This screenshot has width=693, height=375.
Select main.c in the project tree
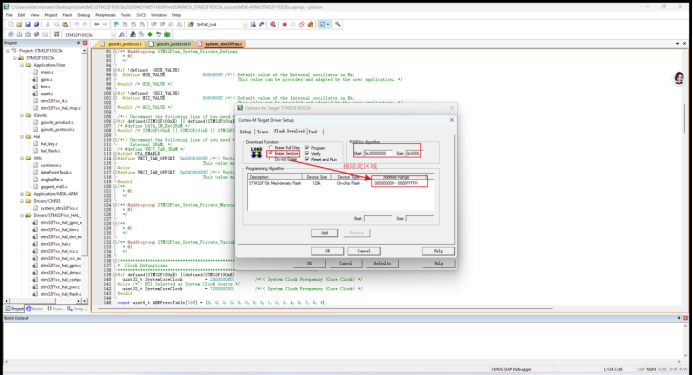[47, 72]
